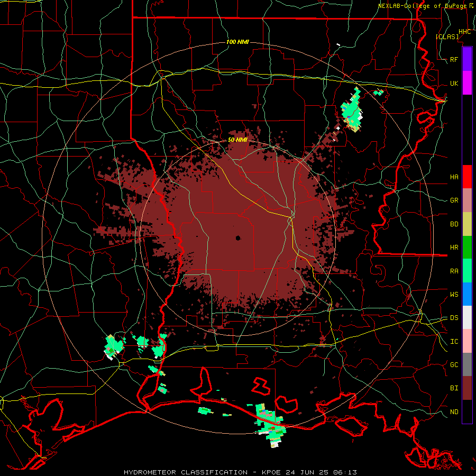
Task: Pick the HR dark green legend swatch
Action: click(x=467, y=248)
